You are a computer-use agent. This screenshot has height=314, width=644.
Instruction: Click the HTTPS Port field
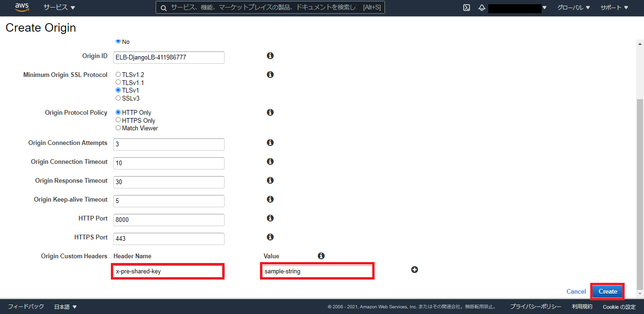(169, 239)
